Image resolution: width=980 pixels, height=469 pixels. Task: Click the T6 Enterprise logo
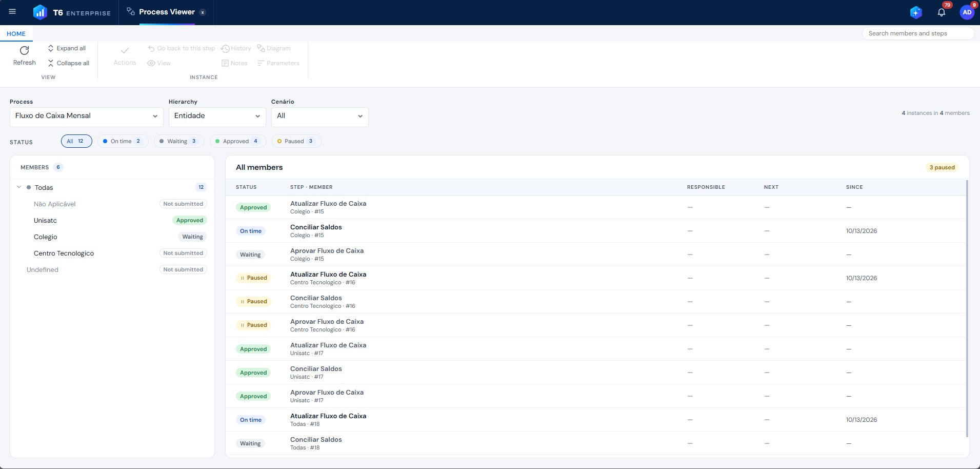72,12
